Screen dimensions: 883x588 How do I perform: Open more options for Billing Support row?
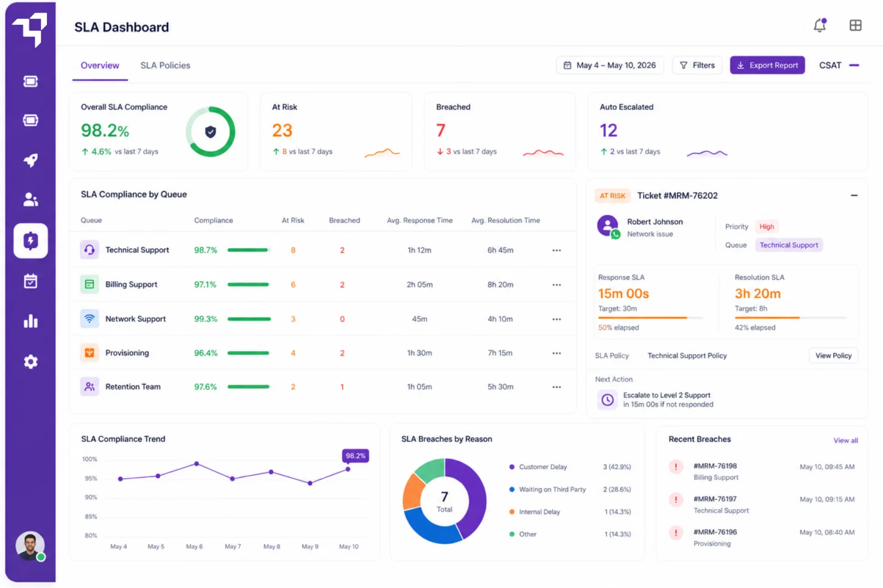tap(556, 285)
